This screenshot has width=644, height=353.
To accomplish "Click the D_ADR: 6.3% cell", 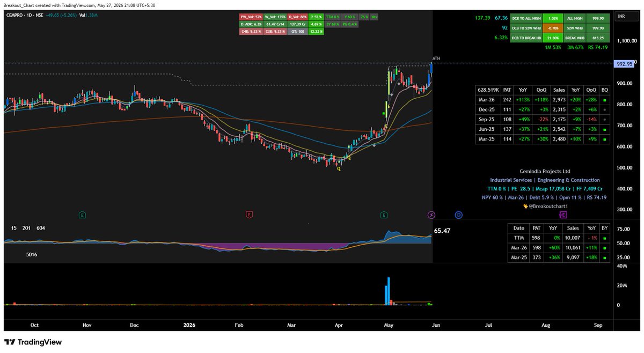I will click(251, 24).
